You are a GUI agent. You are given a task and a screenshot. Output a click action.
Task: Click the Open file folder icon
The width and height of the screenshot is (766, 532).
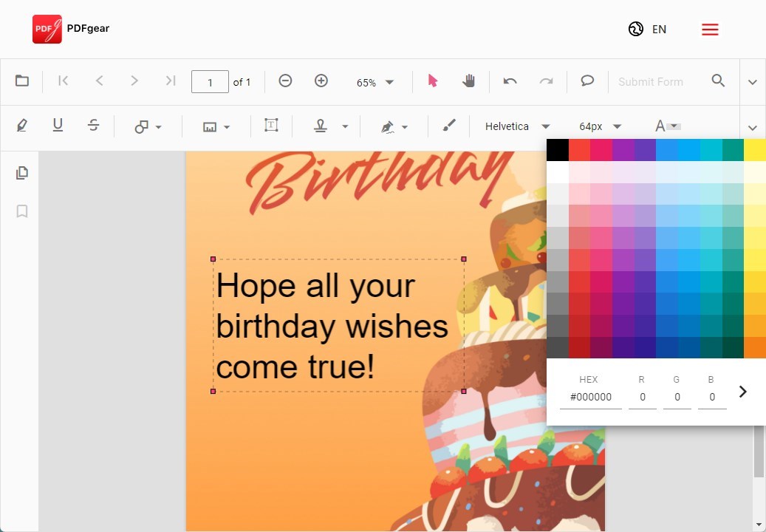tap(22, 81)
